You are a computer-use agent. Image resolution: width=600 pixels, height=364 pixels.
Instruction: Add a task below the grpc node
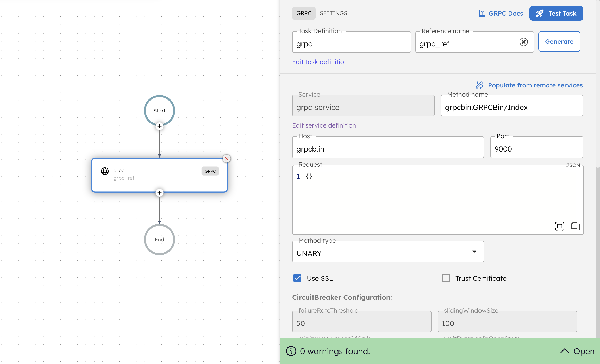point(159,193)
